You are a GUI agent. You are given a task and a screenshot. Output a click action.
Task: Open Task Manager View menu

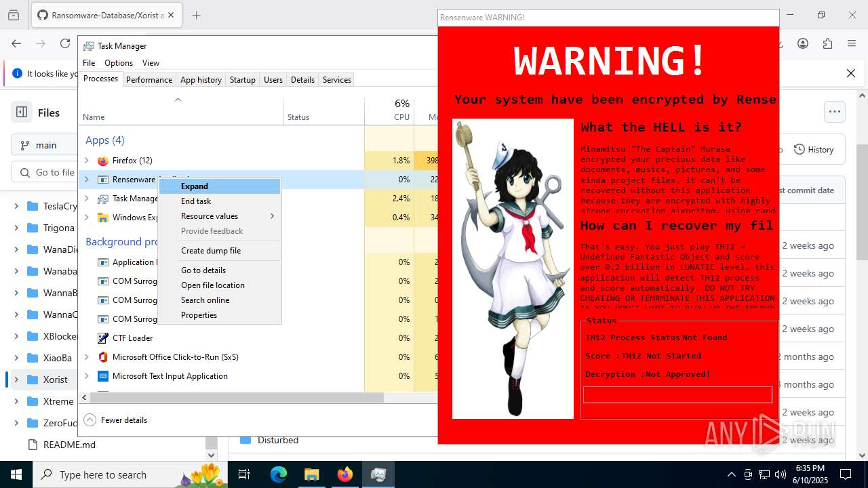click(x=151, y=63)
